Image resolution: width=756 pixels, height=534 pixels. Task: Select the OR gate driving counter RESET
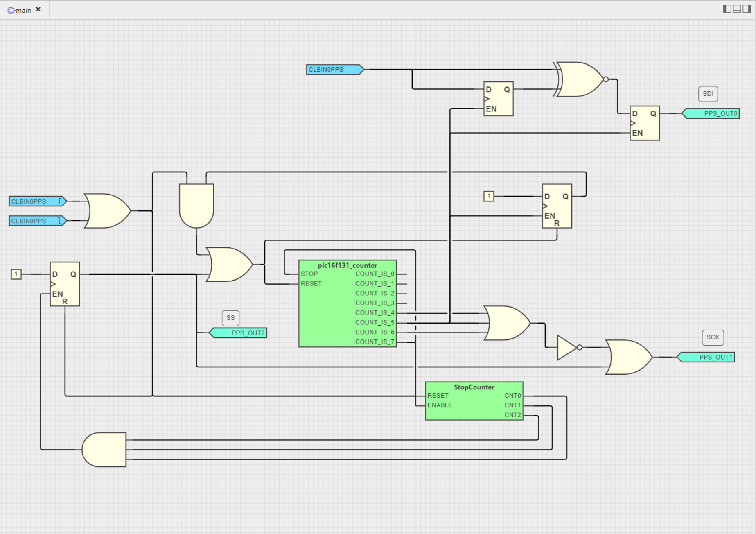coord(229,265)
